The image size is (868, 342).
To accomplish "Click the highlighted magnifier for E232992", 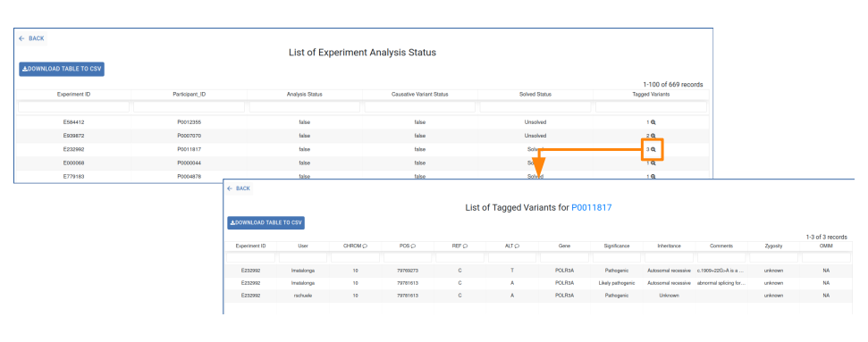I will pyautogui.click(x=653, y=149).
